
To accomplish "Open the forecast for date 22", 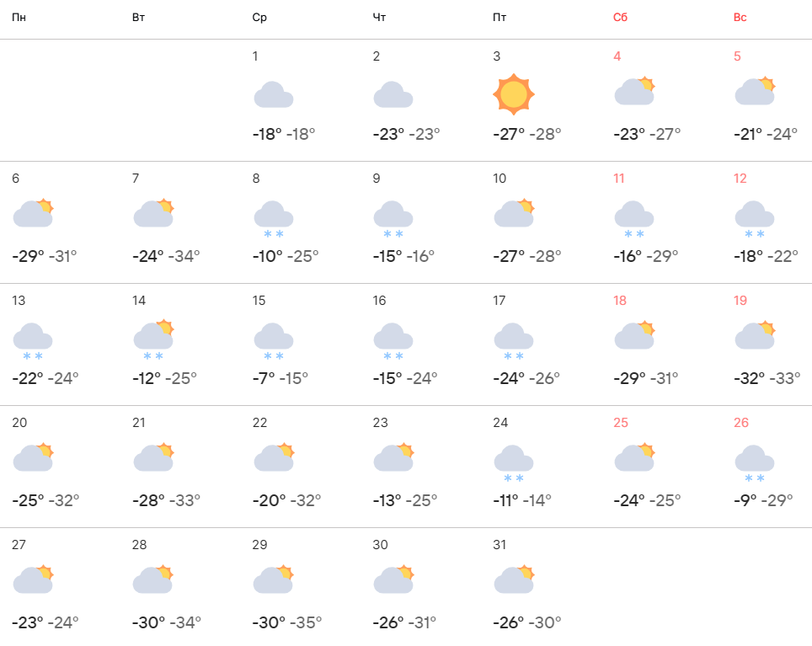I will [260, 423].
